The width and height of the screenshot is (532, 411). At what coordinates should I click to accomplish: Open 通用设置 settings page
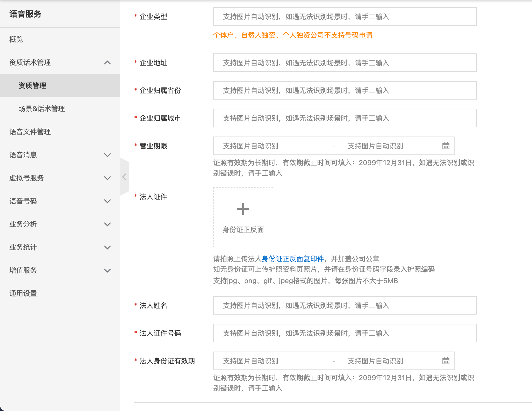click(x=23, y=294)
